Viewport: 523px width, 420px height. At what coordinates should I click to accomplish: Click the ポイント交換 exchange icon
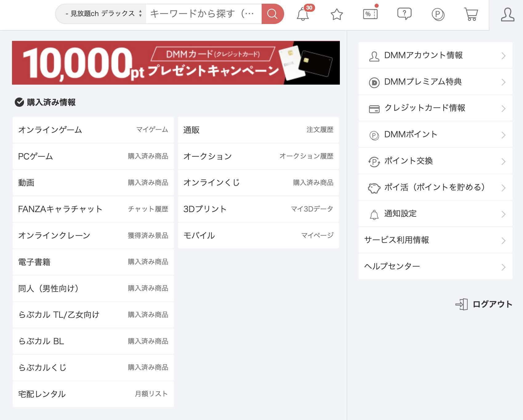click(x=374, y=162)
